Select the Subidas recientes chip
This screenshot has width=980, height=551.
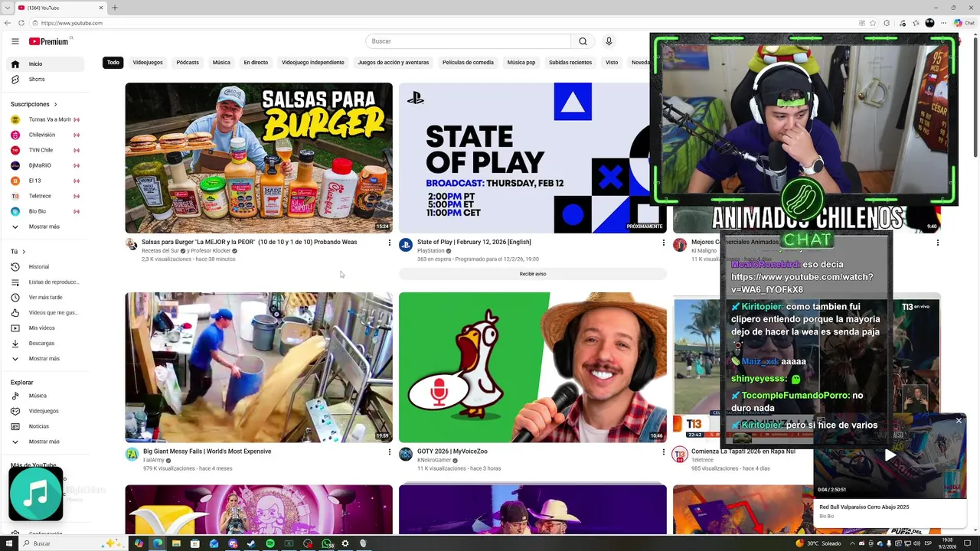[570, 63]
